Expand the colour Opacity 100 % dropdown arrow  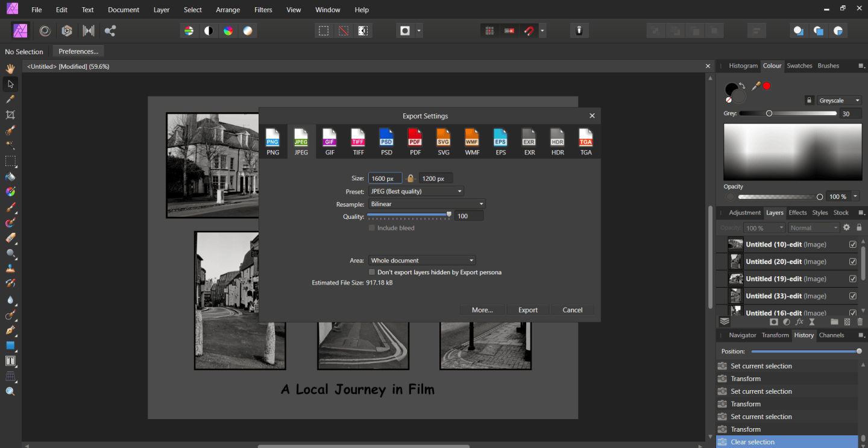tap(855, 197)
